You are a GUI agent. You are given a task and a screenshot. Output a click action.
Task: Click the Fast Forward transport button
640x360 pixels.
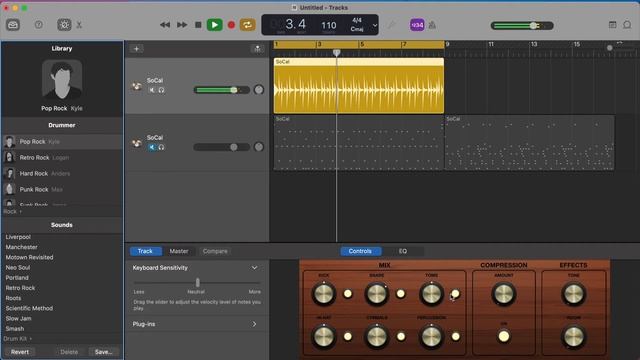(x=182, y=25)
